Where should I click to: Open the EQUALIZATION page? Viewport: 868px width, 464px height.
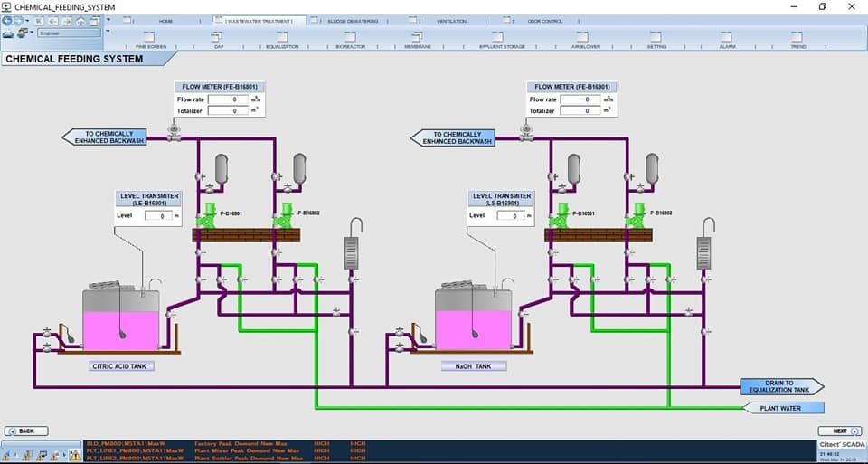282,40
